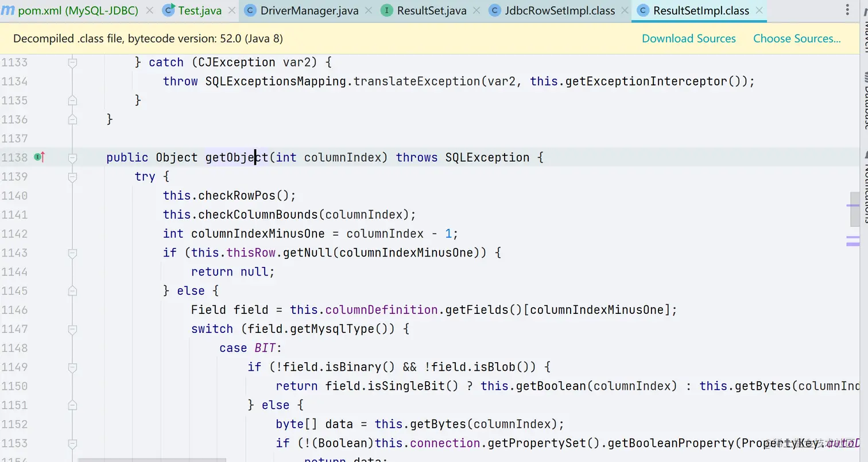The image size is (868, 462).
Task: Click line number 1142 in the gutter
Action: [14, 233]
